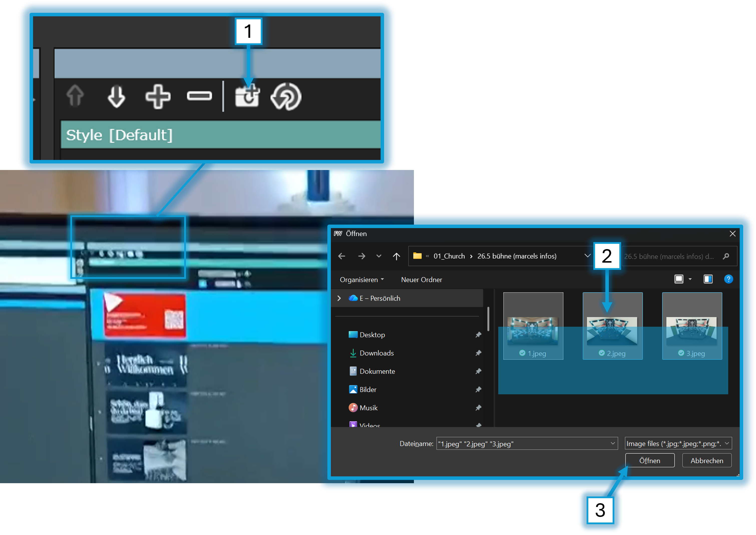Click the plus add icon

tap(158, 96)
